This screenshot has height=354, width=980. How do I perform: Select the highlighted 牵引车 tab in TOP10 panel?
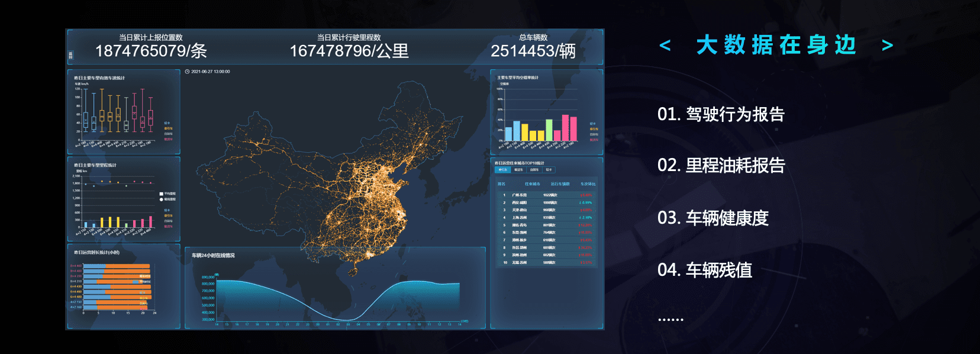502,170
